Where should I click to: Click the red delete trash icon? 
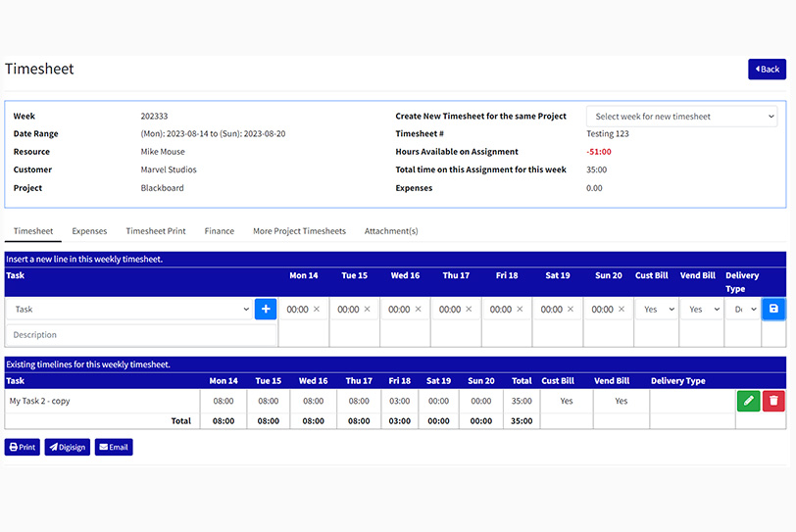point(773,401)
